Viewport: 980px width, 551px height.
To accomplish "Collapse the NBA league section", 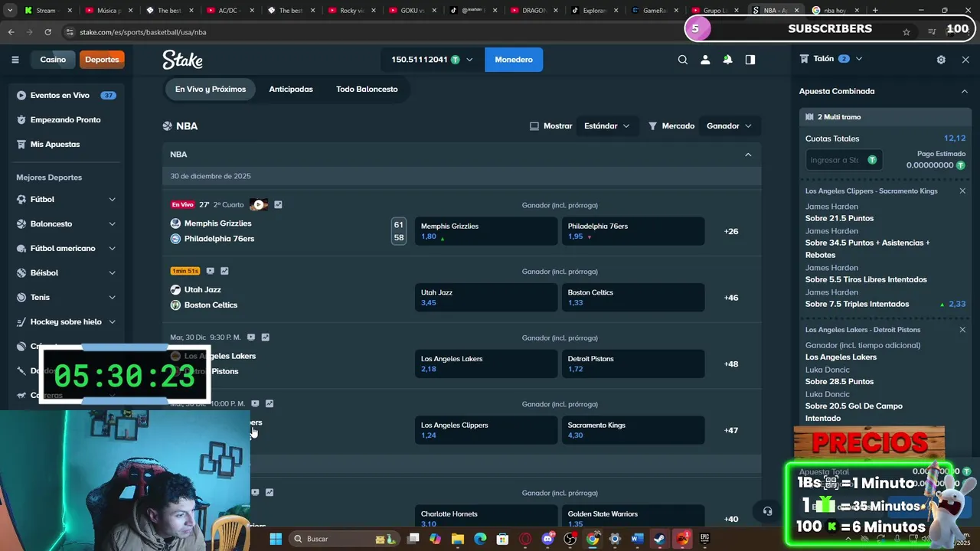I will click(x=748, y=155).
